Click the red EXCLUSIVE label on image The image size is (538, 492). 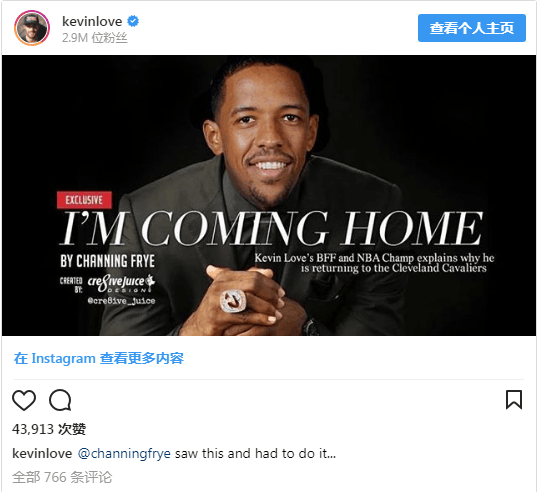tap(84, 200)
